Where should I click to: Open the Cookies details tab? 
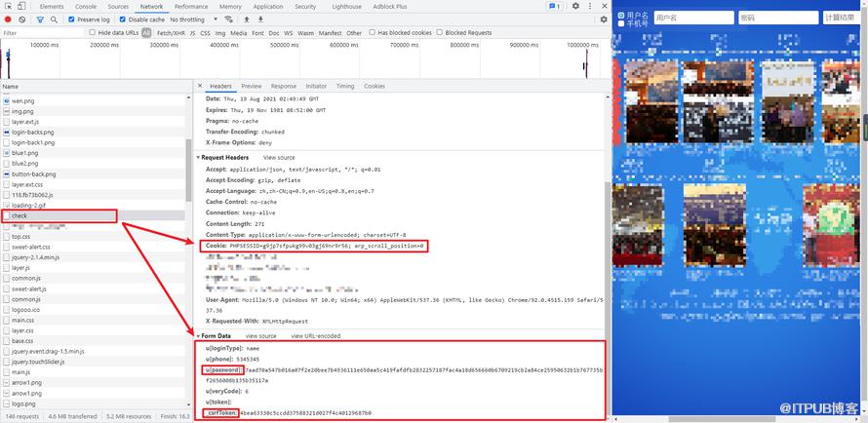pyautogui.click(x=375, y=87)
